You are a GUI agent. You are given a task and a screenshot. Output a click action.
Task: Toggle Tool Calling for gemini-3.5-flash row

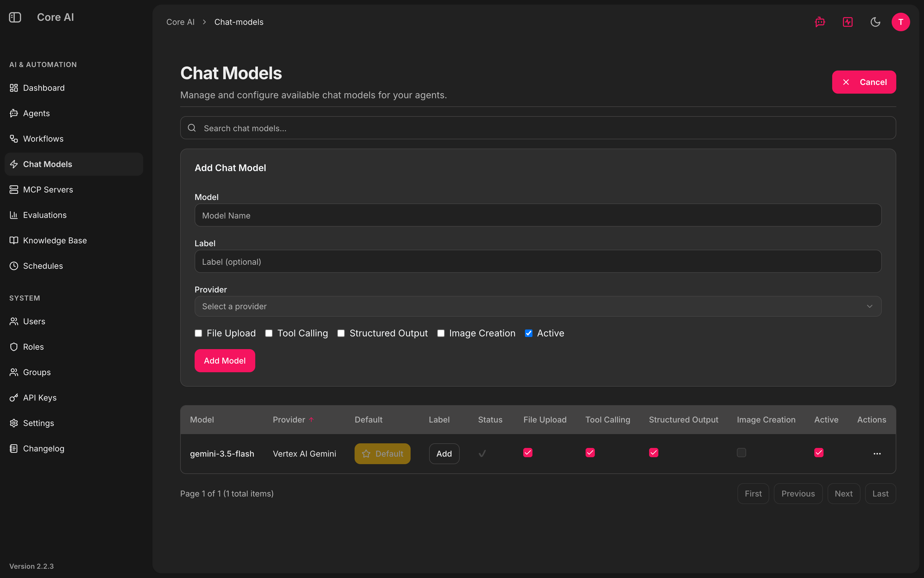click(590, 453)
